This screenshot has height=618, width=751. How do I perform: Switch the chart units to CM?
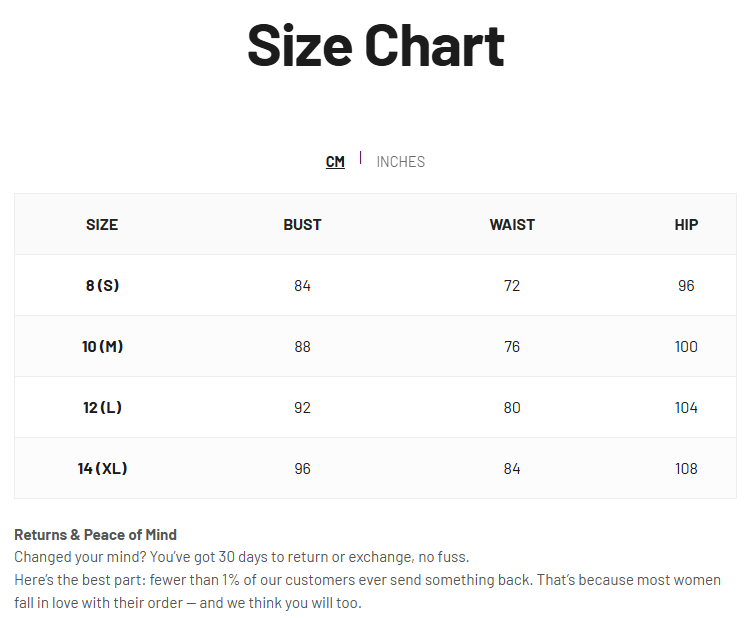coord(335,162)
